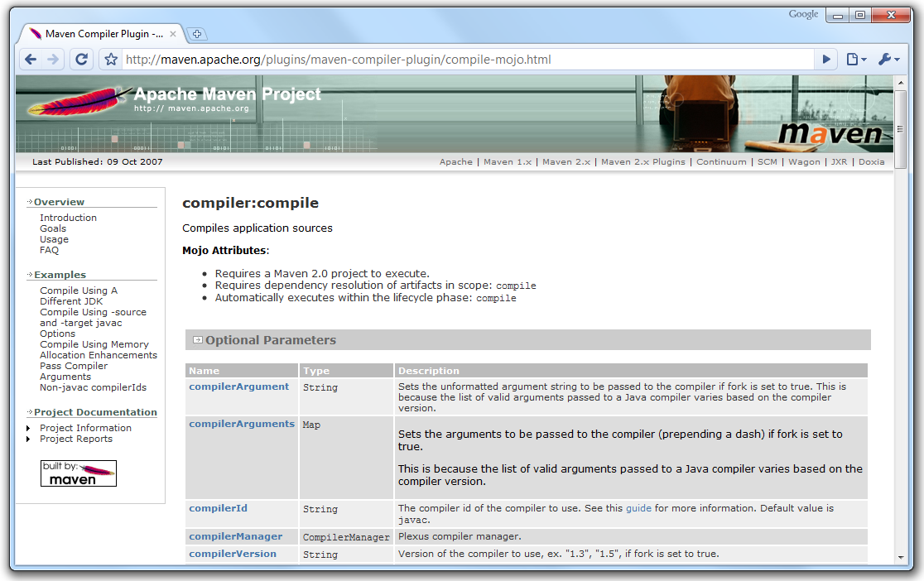Expand the Project Reports tree item

coord(31,439)
